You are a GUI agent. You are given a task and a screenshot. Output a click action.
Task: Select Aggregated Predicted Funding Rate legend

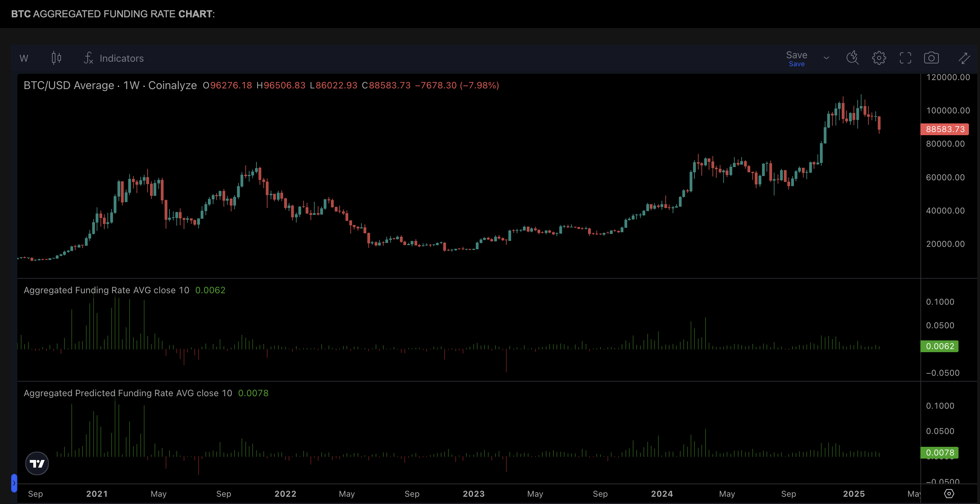click(128, 393)
